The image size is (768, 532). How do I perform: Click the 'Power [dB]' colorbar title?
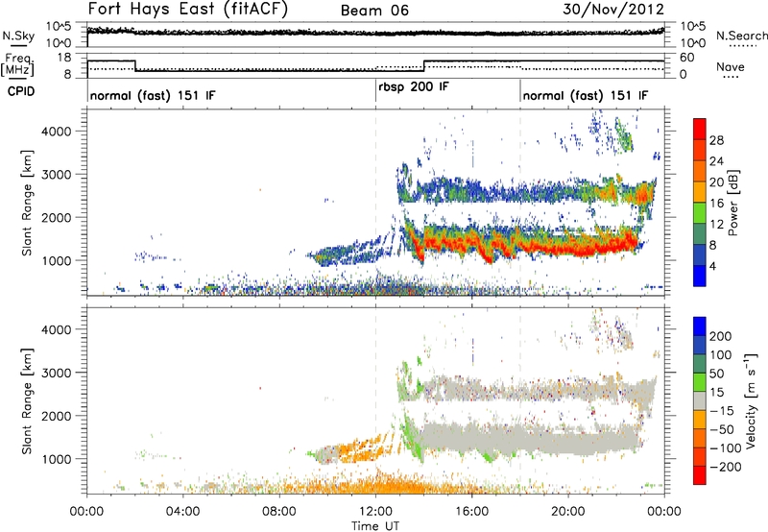[732, 204]
